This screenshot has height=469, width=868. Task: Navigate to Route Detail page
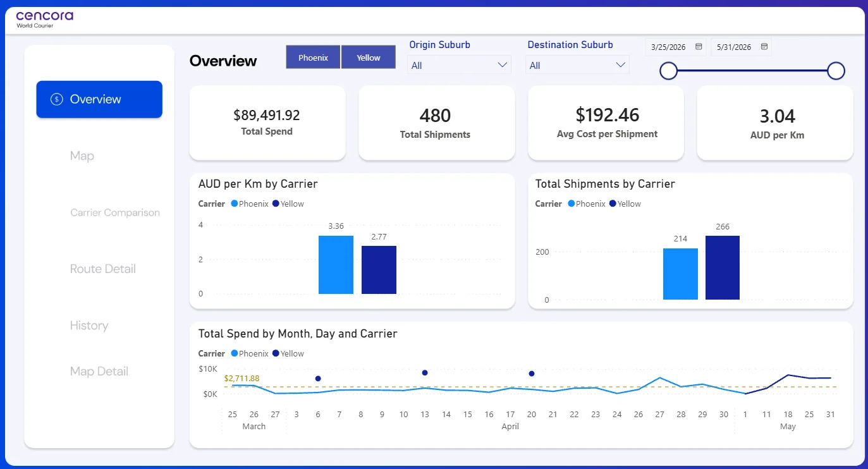103,269
